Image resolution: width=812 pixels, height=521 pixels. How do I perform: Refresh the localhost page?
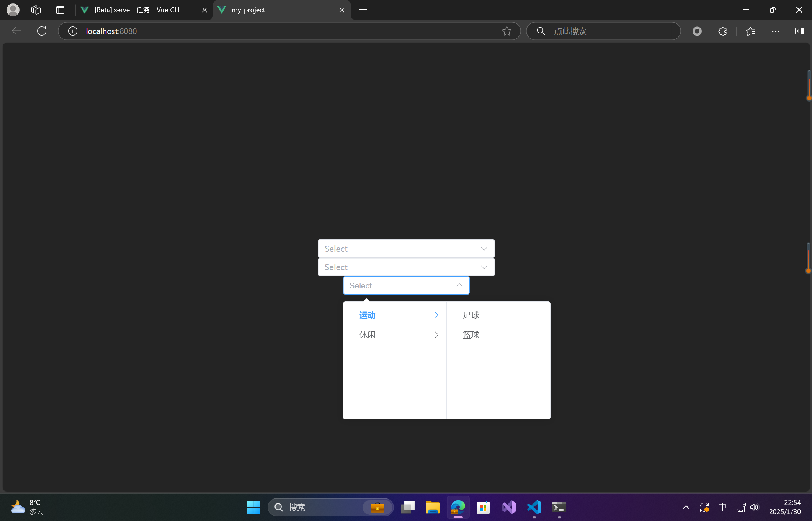click(42, 31)
